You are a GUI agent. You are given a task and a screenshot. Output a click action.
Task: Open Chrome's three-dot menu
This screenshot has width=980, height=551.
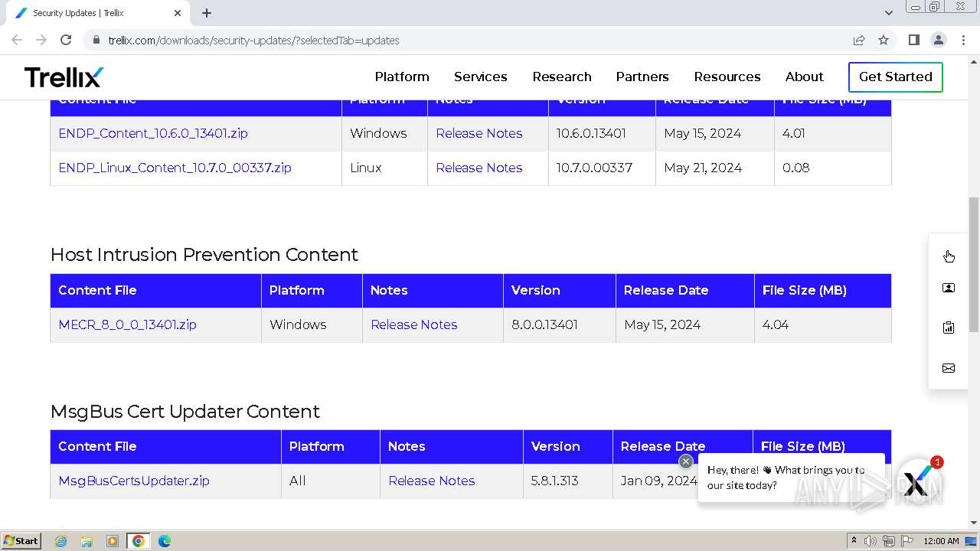click(963, 40)
